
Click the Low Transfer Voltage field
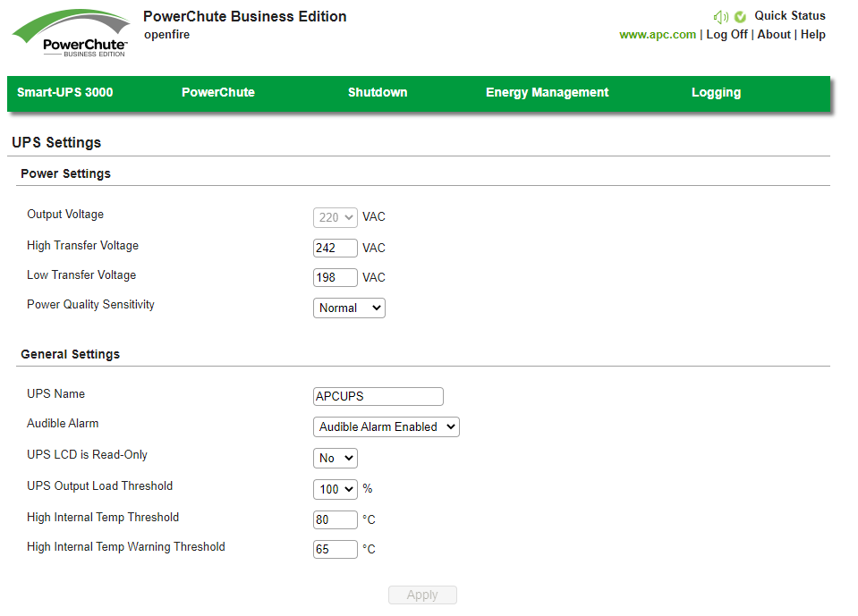coord(336,277)
